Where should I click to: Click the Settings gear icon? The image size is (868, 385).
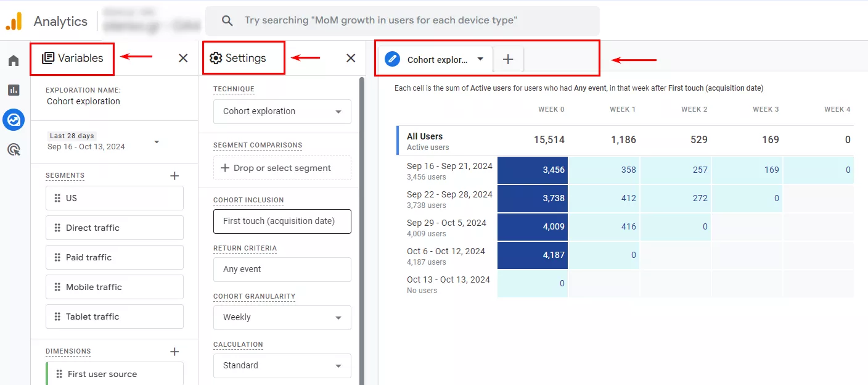(216, 58)
